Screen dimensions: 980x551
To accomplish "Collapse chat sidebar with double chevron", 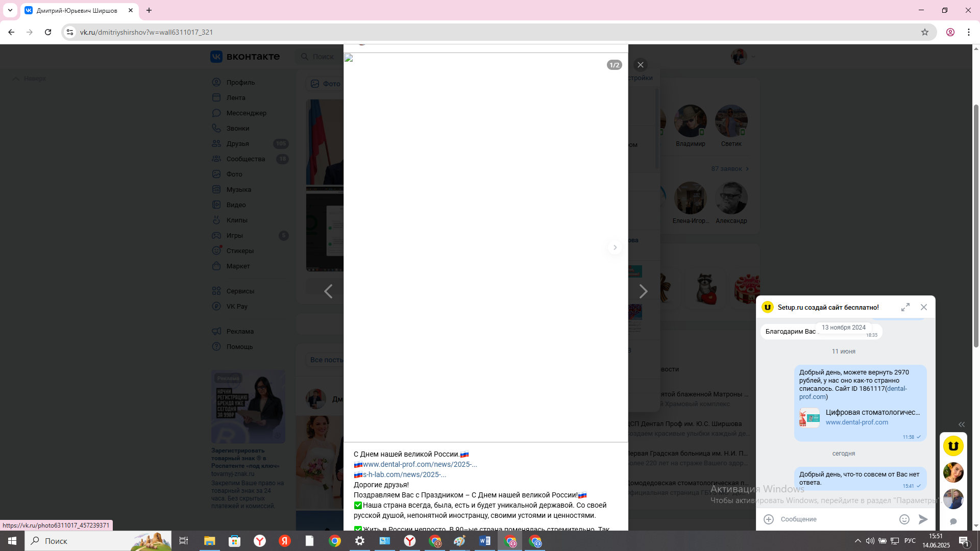I will point(962,424).
